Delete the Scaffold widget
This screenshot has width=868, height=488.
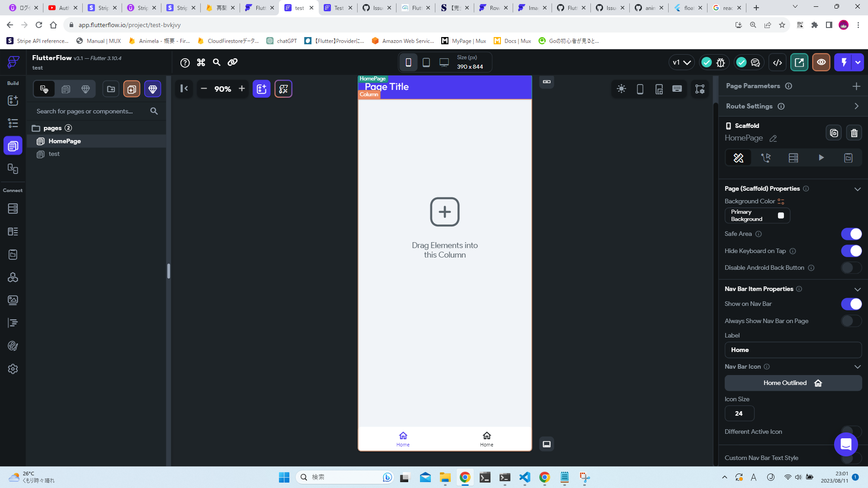(x=854, y=133)
